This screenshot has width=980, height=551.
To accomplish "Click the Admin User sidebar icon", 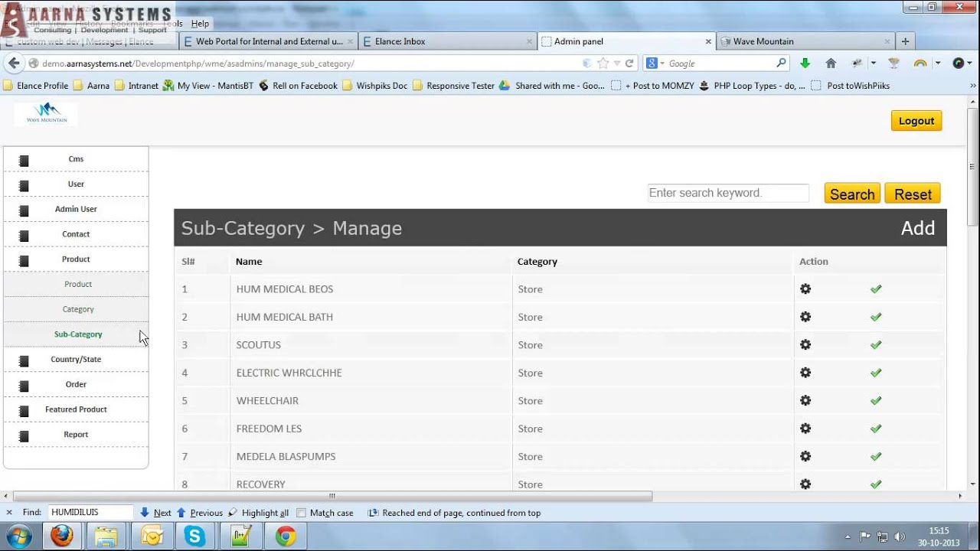I will click(24, 210).
